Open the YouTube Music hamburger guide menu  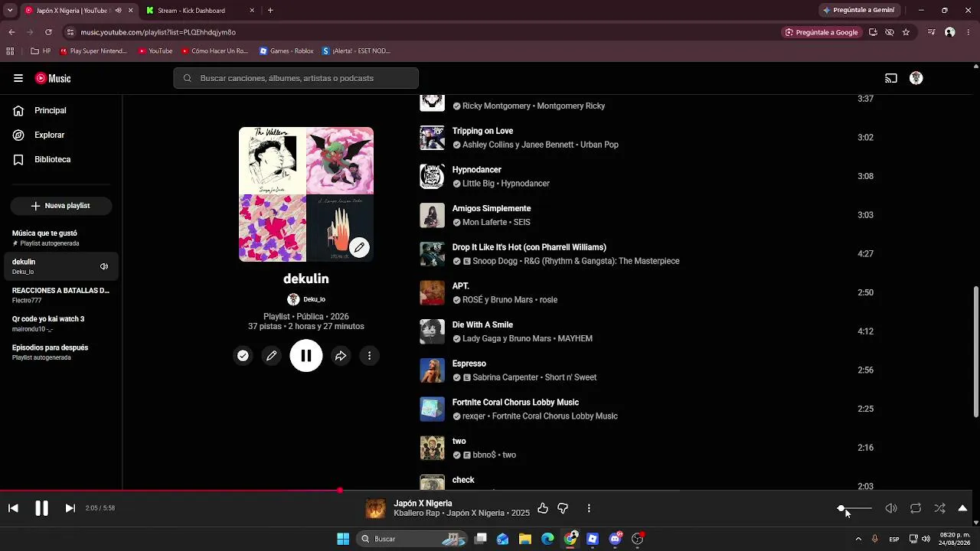click(x=18, y=78)
